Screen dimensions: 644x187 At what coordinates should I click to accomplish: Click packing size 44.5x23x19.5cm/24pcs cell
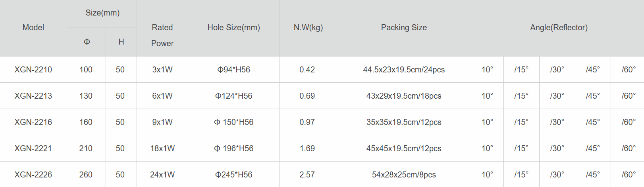[x=404, y=70]
